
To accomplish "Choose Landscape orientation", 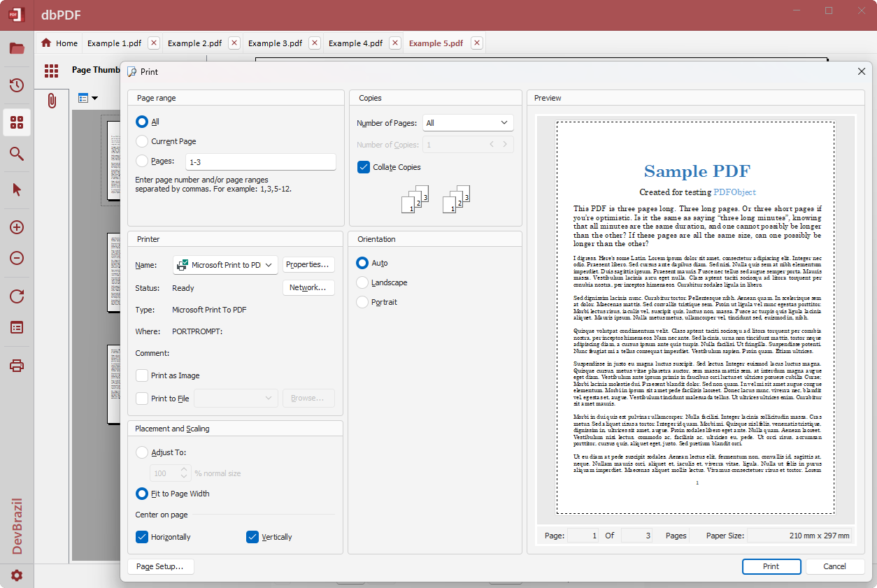I will [x=362, y=282].
